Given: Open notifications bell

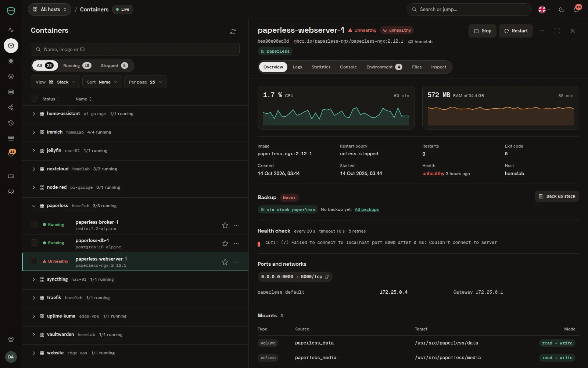Looking at the screenshot, I should (576, 10).
